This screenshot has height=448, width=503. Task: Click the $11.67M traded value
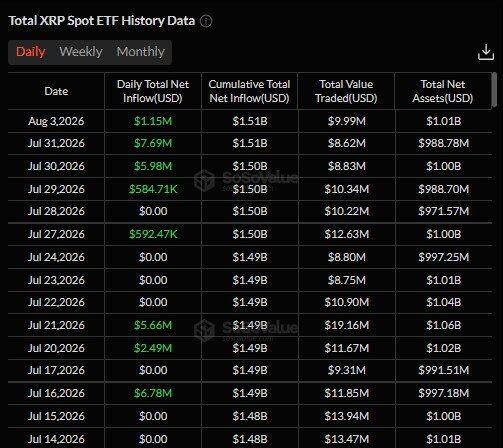click(347, 348)
